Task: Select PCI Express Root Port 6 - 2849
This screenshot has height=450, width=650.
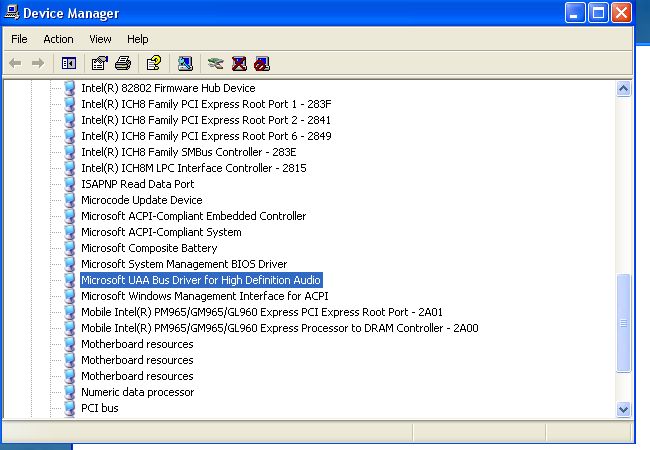Action: tap(206, 136)
